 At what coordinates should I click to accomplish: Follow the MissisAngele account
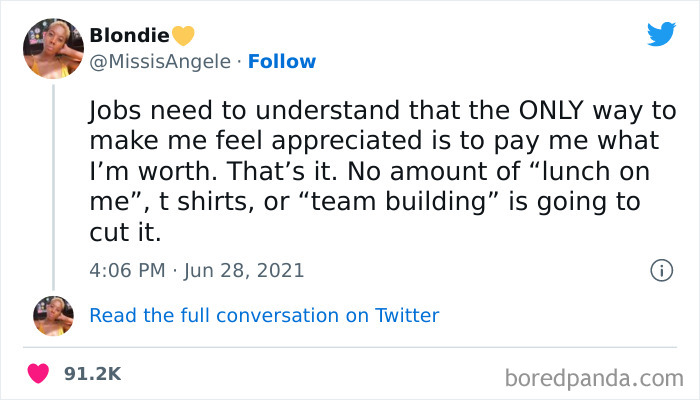[x=282, y=61]
